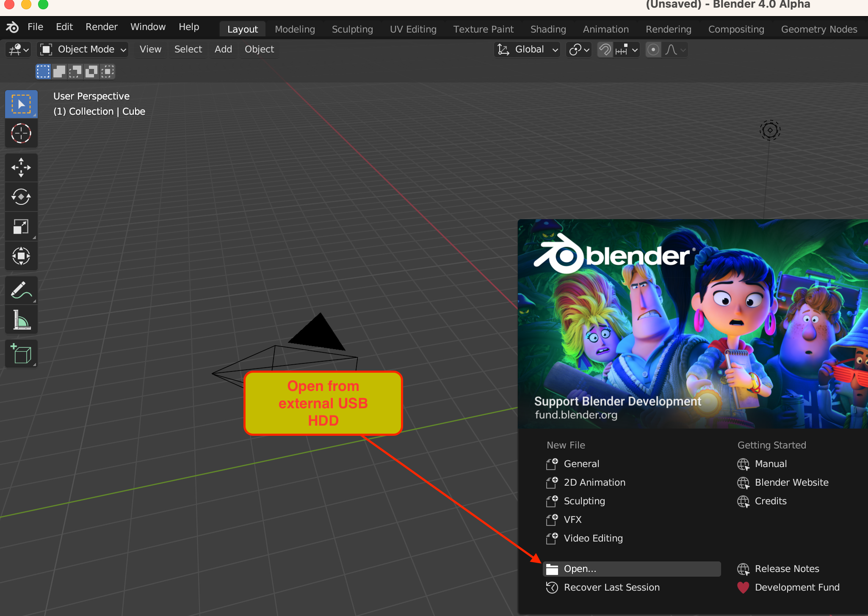Switch to the Sculpting workspace tab

tap(352, 29)
